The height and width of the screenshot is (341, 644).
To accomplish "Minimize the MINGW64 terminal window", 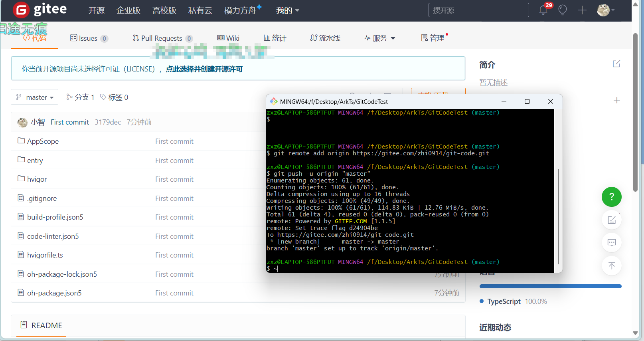I will coord(504,101).
